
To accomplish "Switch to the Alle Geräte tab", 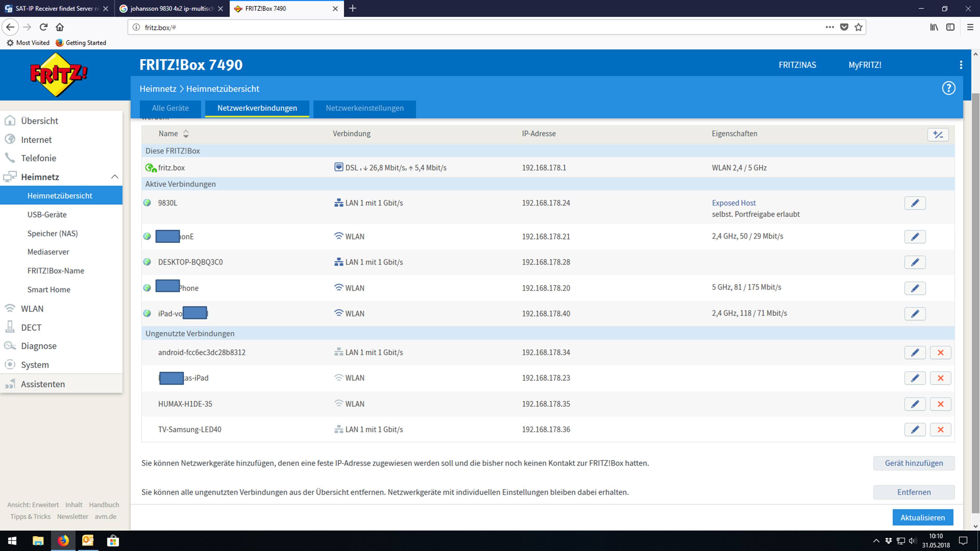I will pos(170,108).
